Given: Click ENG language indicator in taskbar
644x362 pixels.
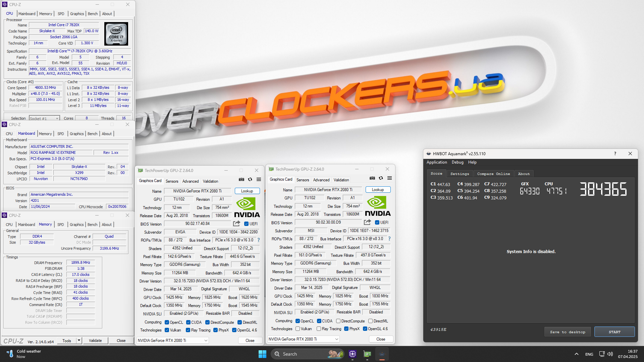Looking at the screenshot, I should [589, 354].
